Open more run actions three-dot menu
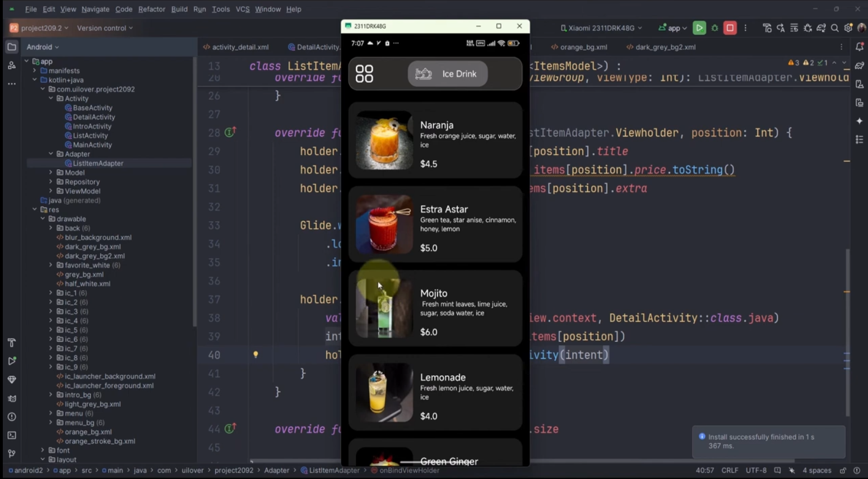The image size is (868, 479). click(x=745, y=28)
